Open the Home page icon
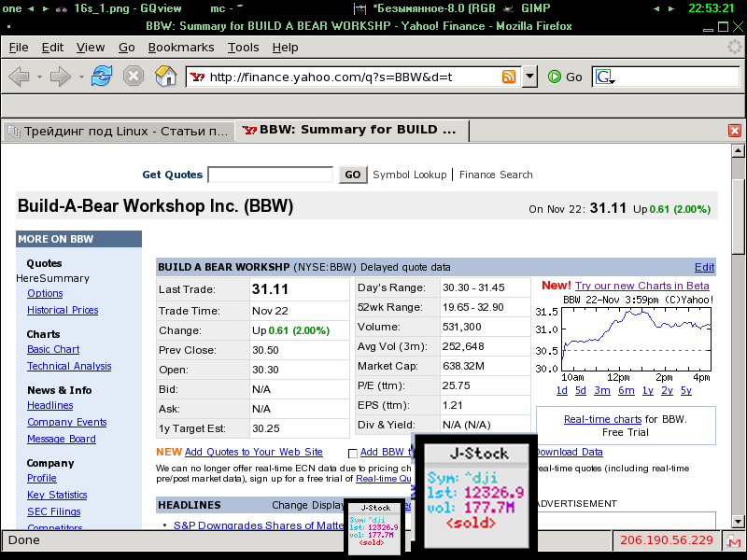Screen dimensions: 747x560 tap(165, 76)
